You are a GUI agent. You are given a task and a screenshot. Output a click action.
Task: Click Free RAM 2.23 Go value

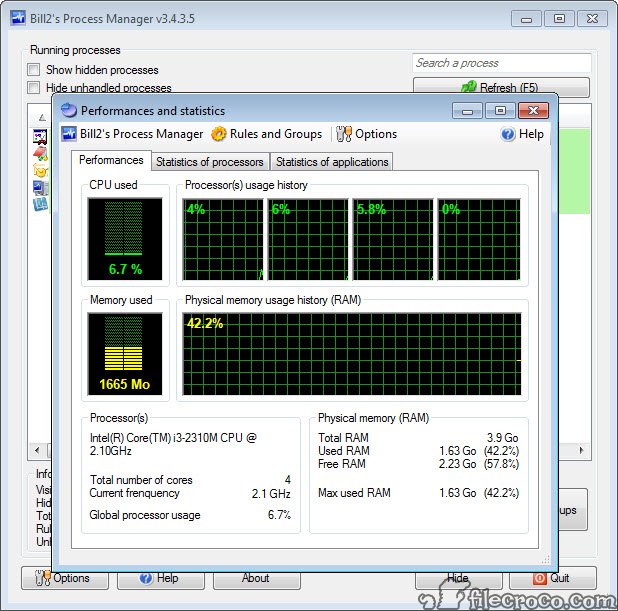(458, 464)
